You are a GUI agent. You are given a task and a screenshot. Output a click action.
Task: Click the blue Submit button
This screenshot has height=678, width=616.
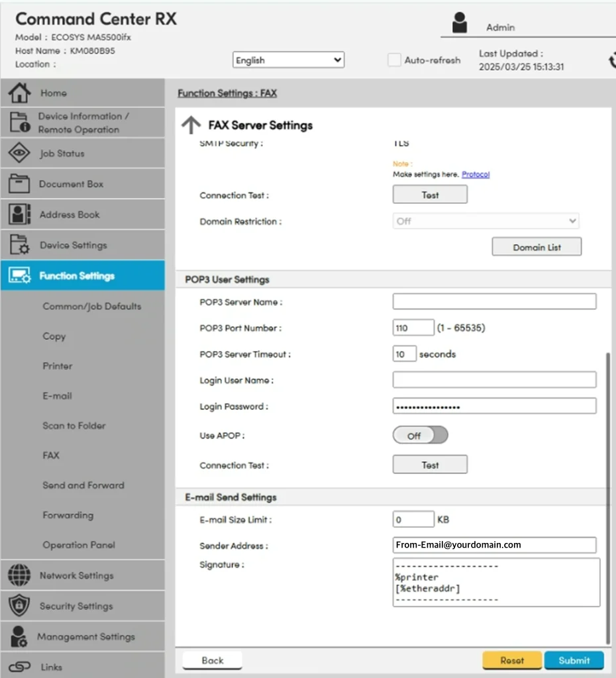pos(574,660)
